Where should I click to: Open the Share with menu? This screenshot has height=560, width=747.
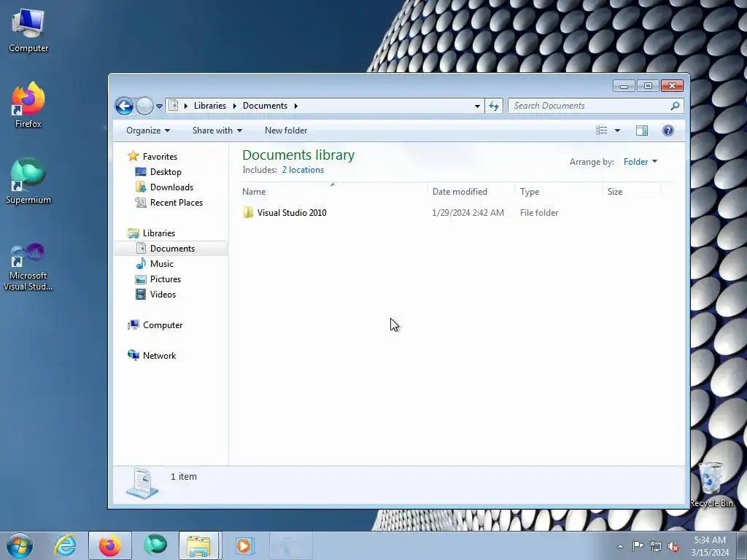(217, 131)
